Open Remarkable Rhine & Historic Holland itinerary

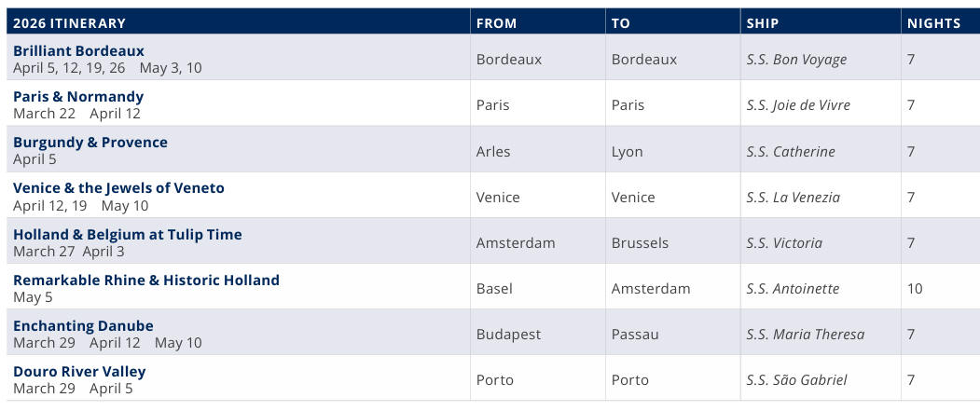146,281
